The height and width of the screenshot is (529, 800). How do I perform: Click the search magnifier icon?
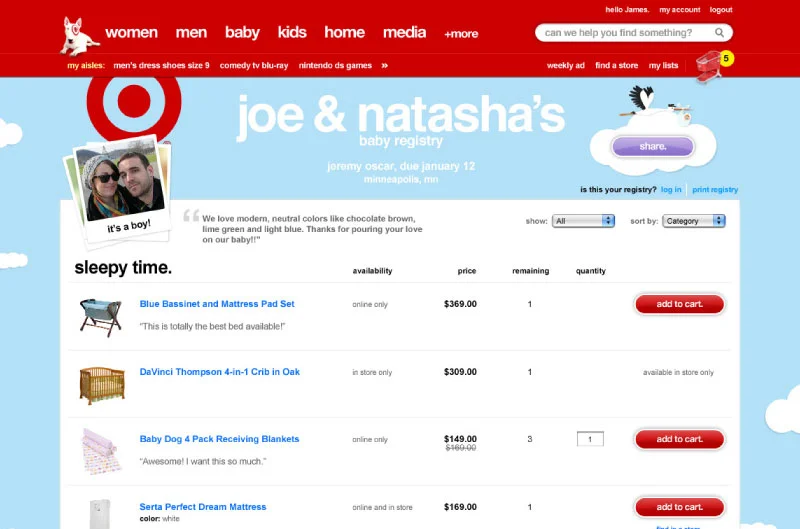[x=719, y=33]
